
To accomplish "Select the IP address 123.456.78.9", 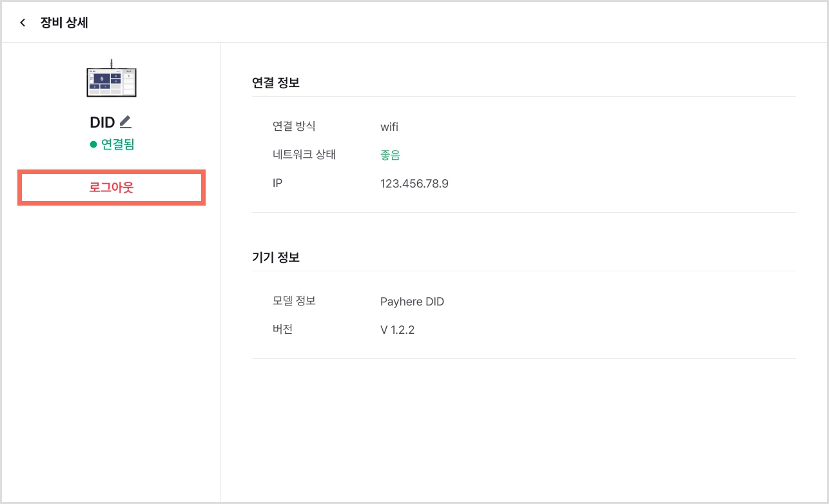I will [414, 184].
